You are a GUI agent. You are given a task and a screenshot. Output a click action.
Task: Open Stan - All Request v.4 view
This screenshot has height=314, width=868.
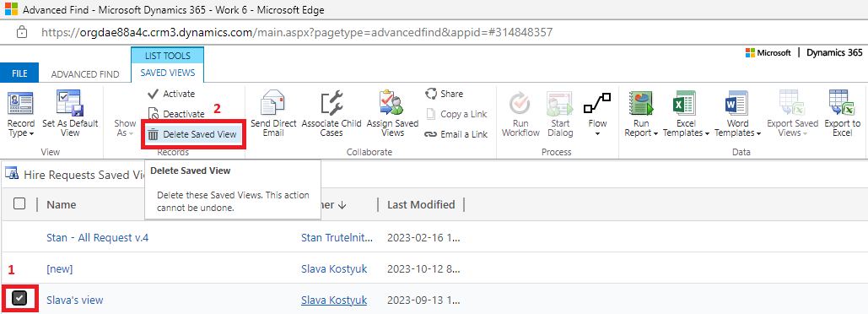[x=98, y=238]
